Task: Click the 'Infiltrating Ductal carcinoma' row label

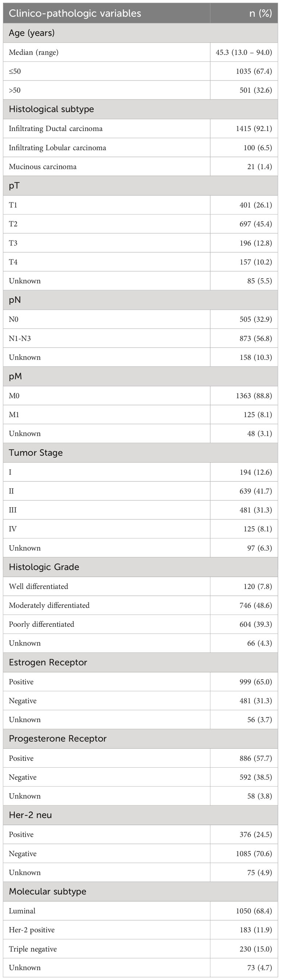Action: (x=56, y=129)
